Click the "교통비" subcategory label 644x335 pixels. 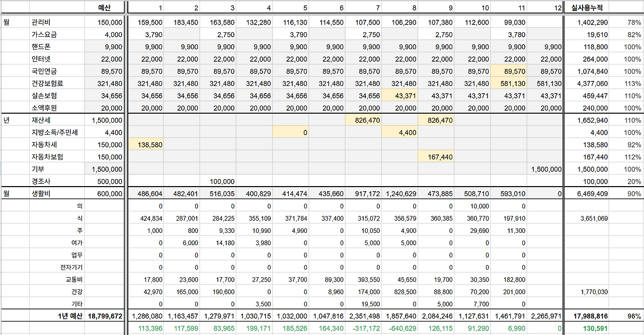click(x=74, y=280)
